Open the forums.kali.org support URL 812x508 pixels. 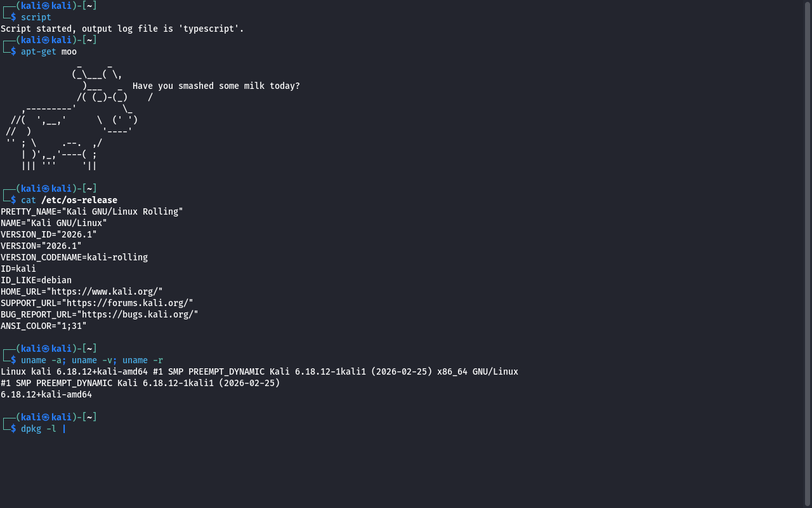(127, 303)
